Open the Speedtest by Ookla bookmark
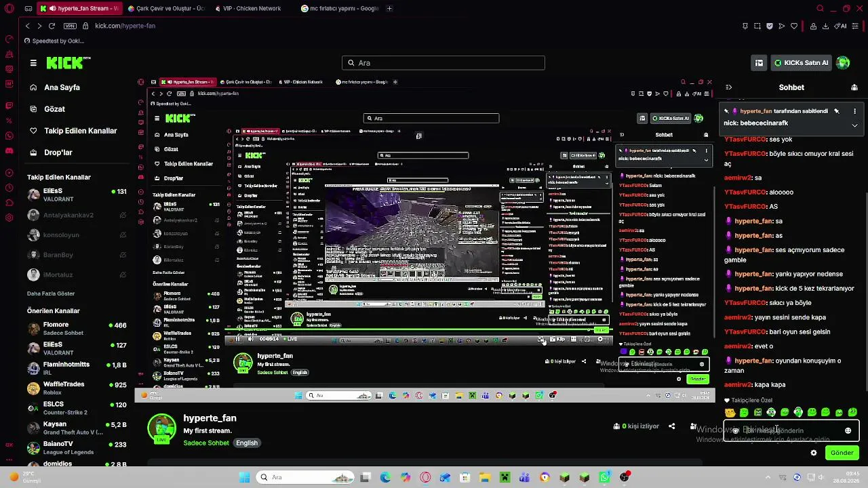The width and height of the screenshot is (868, 488). 54,41
